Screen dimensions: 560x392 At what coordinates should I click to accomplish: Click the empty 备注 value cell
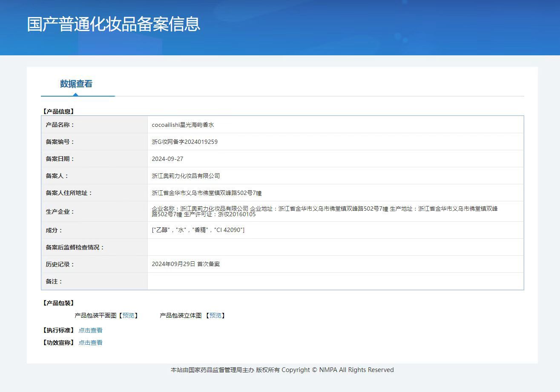coord(336,281)
